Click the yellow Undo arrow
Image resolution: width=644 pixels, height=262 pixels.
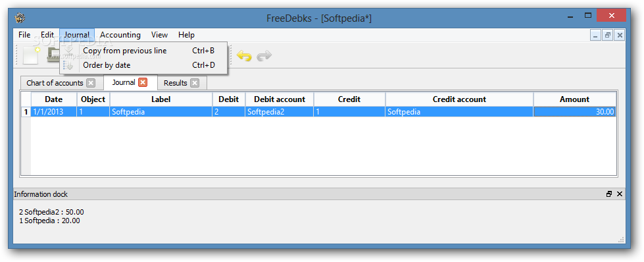pyautogui.click(x=244, y=56)
